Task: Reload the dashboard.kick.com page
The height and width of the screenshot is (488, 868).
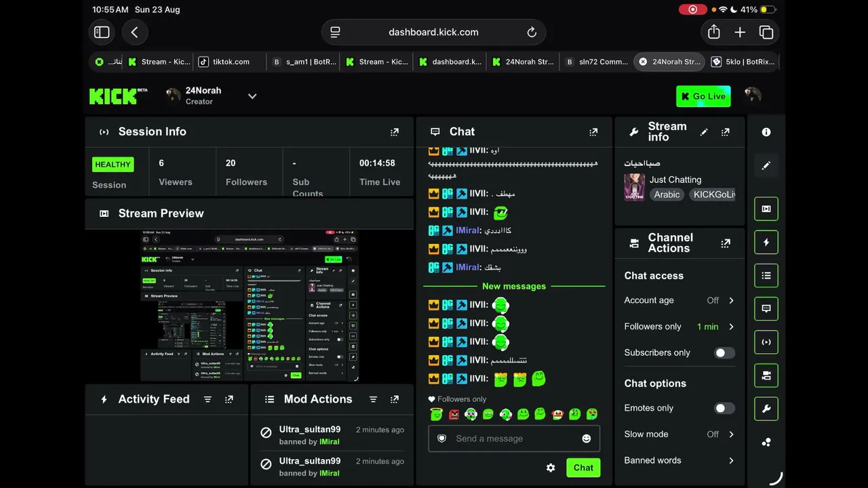Action: coord(532,32)
